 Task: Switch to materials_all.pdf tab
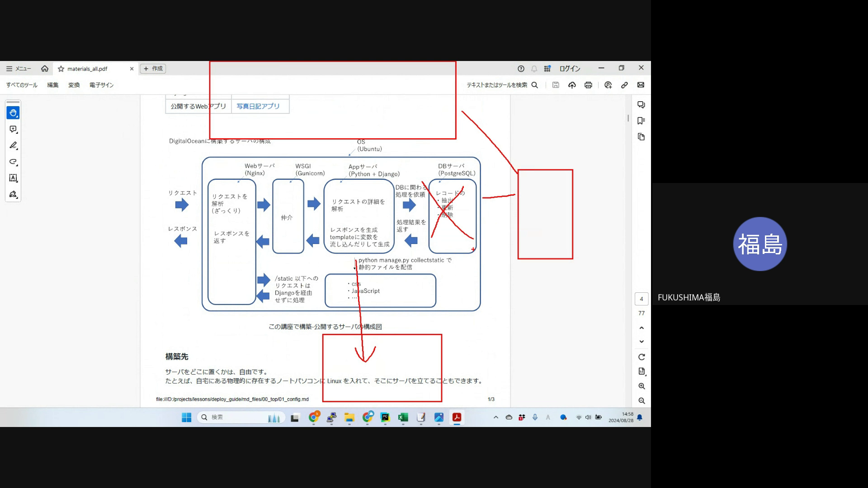(87, 69)
